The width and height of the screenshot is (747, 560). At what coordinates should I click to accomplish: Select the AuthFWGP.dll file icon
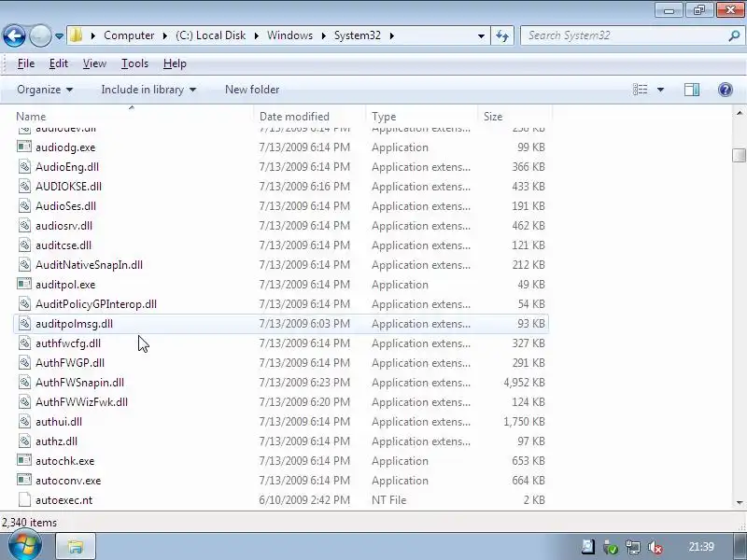point(24,362)
